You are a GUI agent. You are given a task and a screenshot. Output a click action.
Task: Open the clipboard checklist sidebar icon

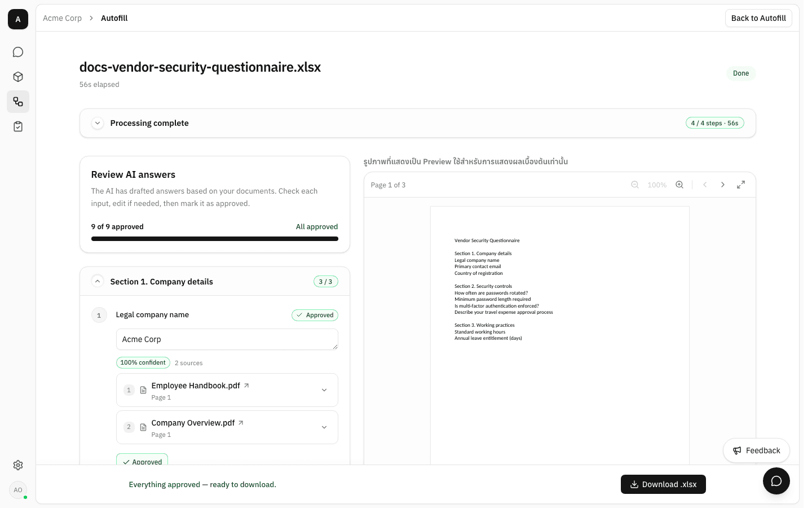click(18, 126)
